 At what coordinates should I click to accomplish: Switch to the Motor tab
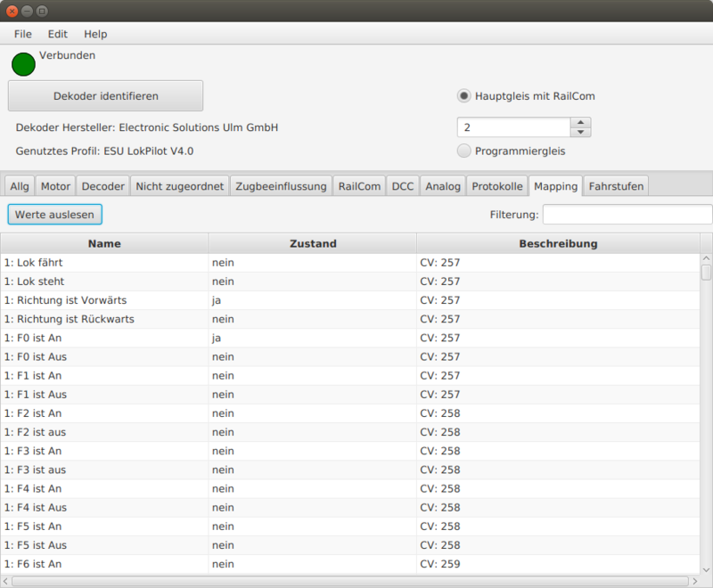(55, 186)
